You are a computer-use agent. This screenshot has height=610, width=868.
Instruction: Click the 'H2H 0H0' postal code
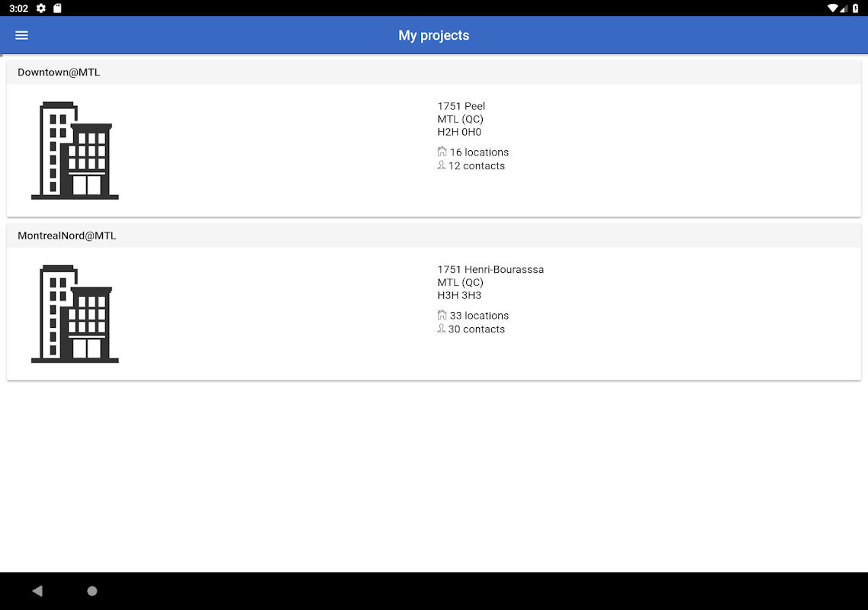click(x=459, y=133)
